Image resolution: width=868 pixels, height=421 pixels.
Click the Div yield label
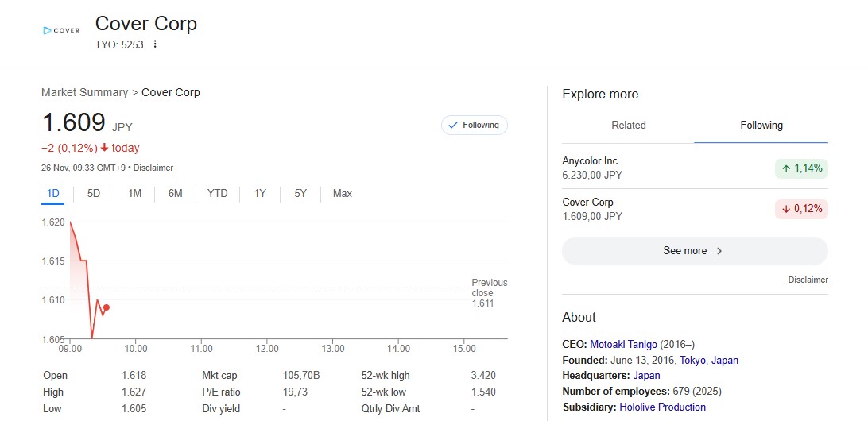click(222, 409)
